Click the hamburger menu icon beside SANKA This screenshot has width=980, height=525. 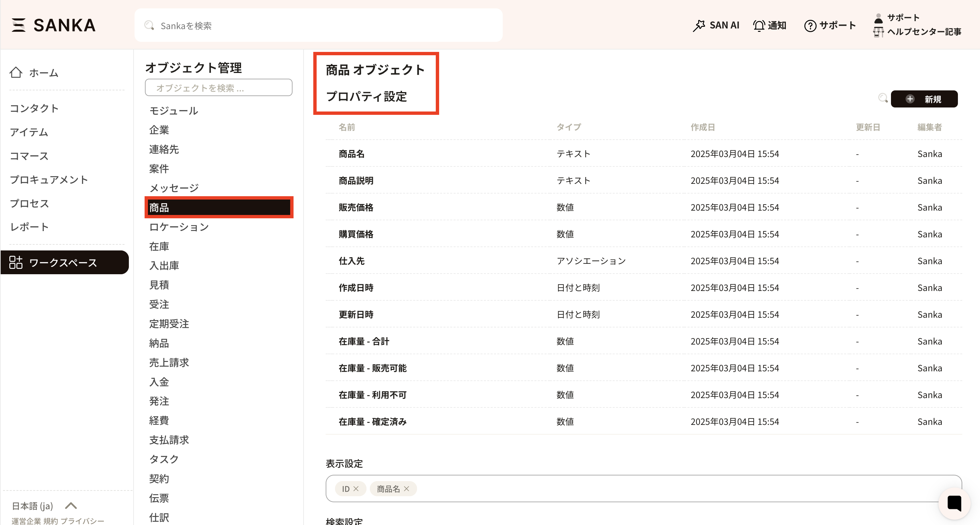click(x=18, y=25)
